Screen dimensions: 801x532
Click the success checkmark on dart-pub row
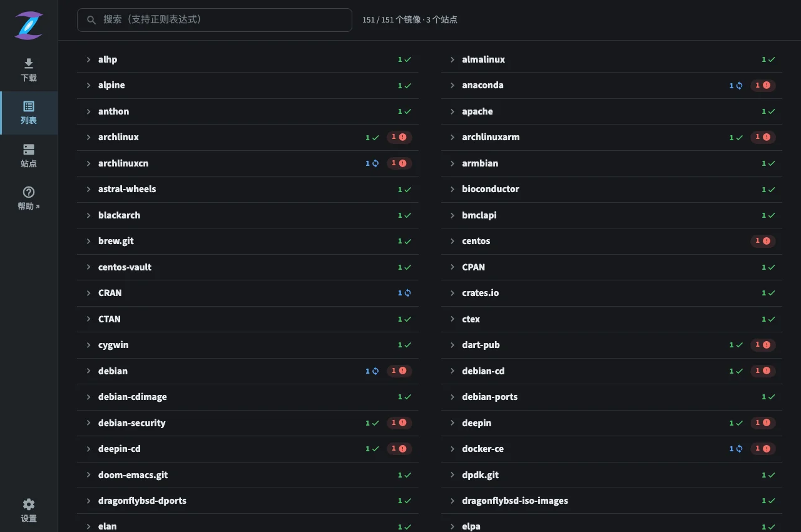[x=739, y=345]
